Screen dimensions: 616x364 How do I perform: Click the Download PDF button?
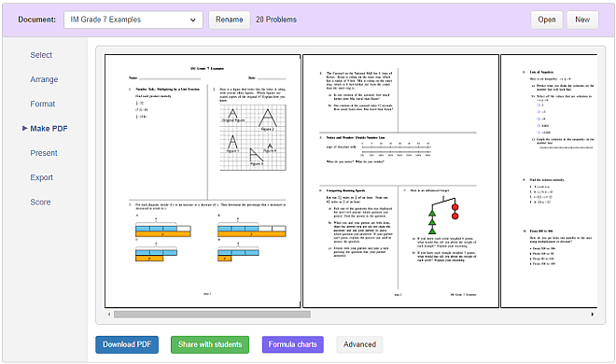127,344
